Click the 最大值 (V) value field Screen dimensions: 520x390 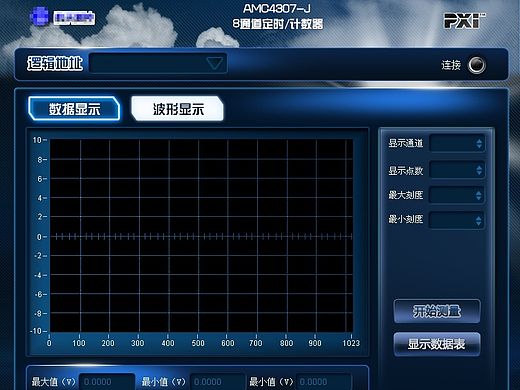107,382
